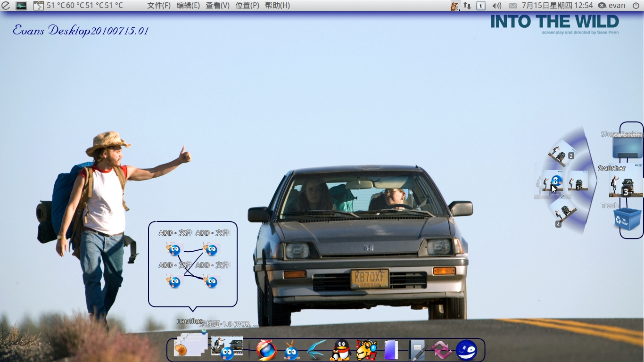Click the Show Desktop icon

tap(627, 148)
